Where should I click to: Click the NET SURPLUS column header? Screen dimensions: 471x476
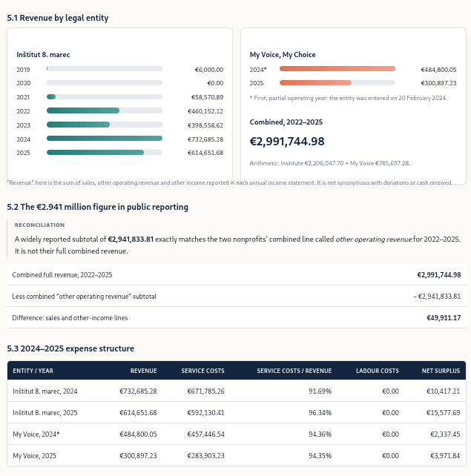click(x=441, y=371)
